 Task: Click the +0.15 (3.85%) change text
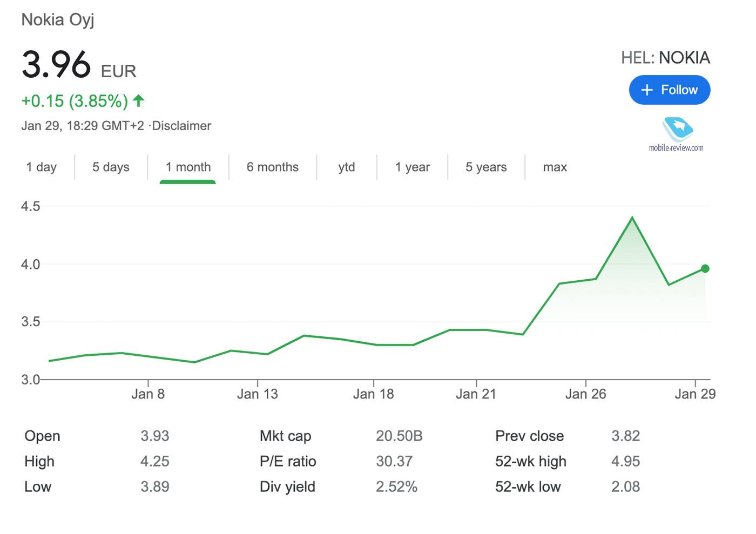tap(75, 101)
